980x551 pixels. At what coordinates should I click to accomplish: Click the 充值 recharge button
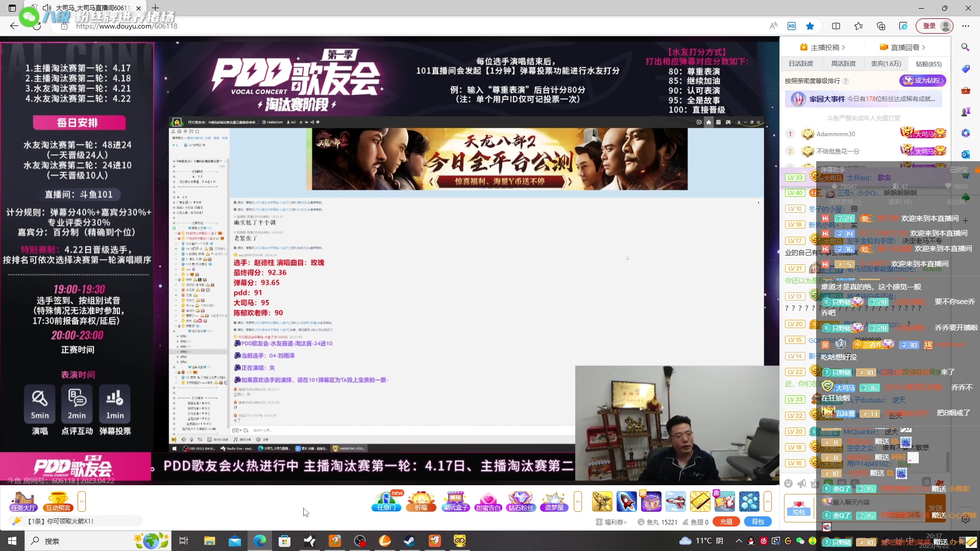click(726, 521)
